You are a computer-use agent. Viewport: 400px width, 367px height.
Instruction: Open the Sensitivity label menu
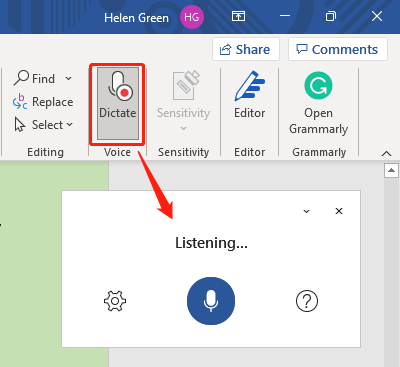183,101
